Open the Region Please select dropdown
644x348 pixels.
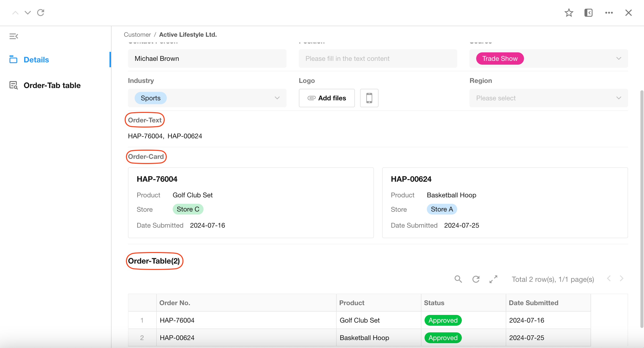point(548,98)
